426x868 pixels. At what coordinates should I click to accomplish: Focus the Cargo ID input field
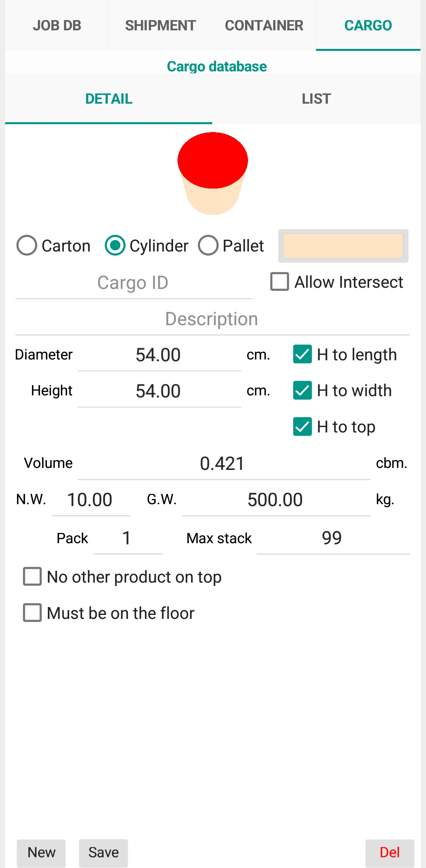(134, 283)
